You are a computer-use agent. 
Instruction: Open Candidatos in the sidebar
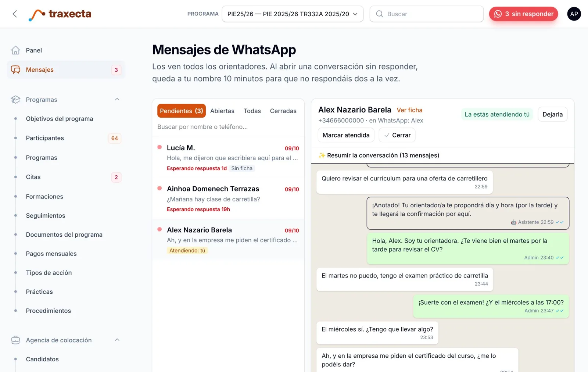(42, 360)
